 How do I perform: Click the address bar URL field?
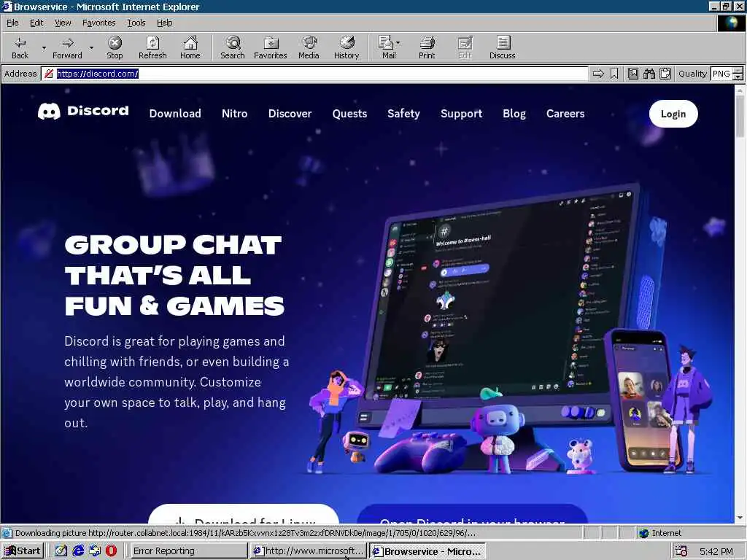[x=314, y=74]
